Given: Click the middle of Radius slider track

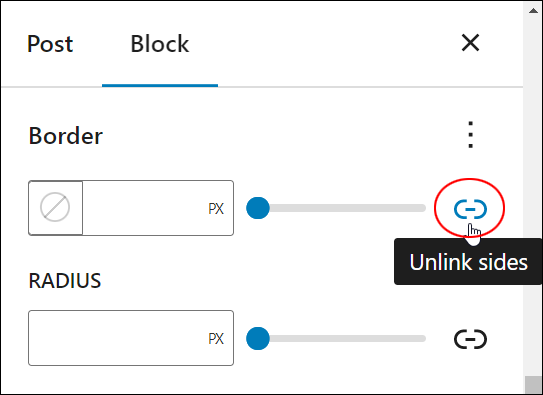Looking at the screenshot, I should click(336, 338).
